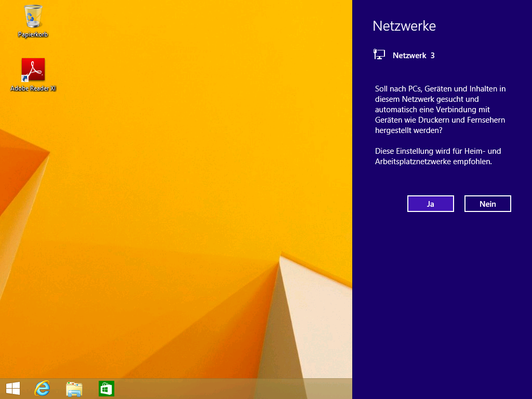
Task: Select the Papierkorb icon label
Action: (x=33, y=34)
